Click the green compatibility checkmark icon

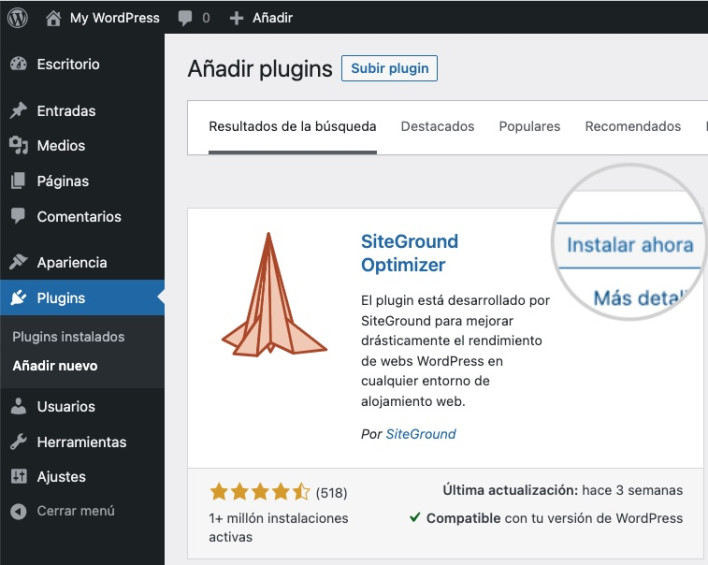click(x=415, y=517)
